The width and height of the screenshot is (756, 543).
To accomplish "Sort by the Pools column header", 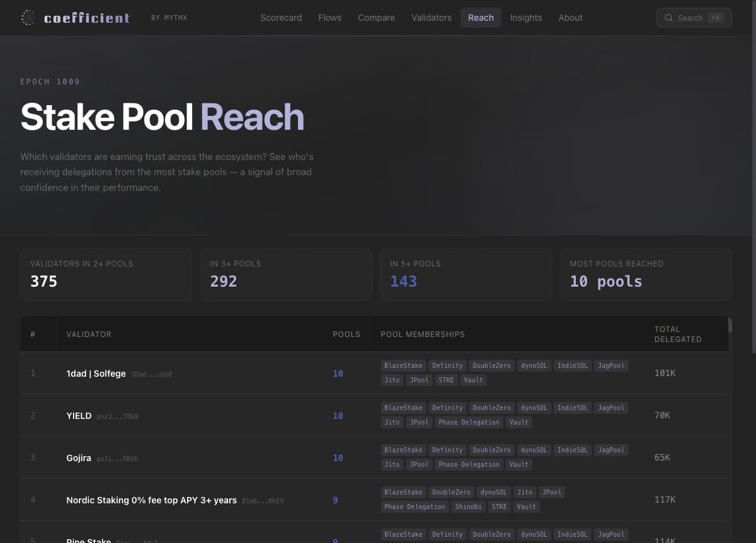I will [x=346, y=334].
